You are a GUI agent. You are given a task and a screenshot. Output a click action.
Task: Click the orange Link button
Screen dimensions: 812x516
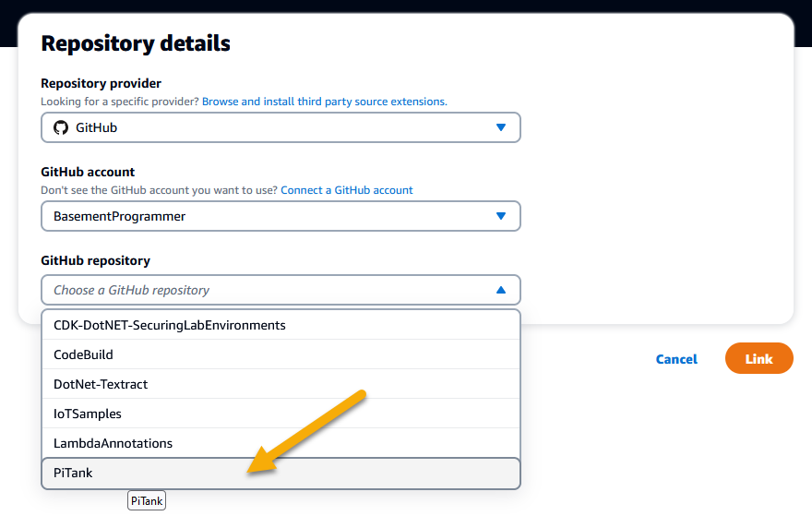[758, 358]
